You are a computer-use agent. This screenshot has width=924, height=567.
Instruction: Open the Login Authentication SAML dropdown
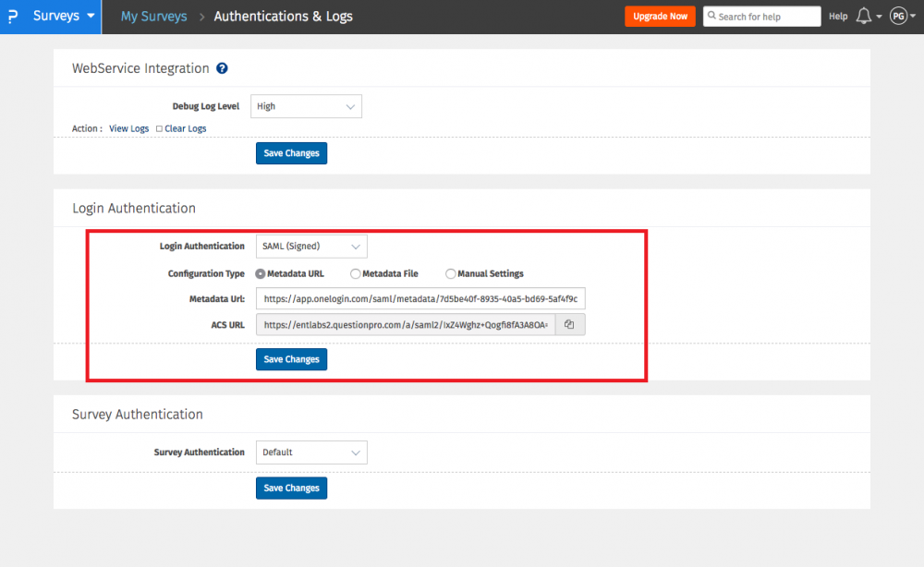(x=310, y=246)
